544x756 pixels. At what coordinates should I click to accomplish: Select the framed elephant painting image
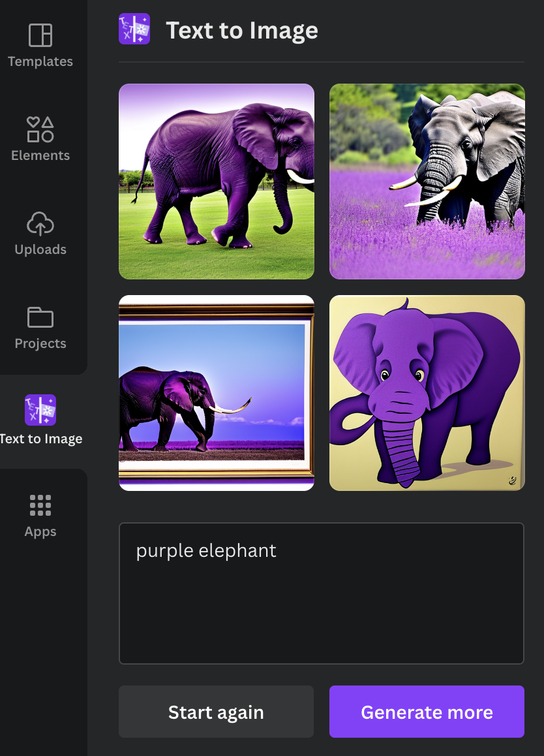click(x=217, y=393)
